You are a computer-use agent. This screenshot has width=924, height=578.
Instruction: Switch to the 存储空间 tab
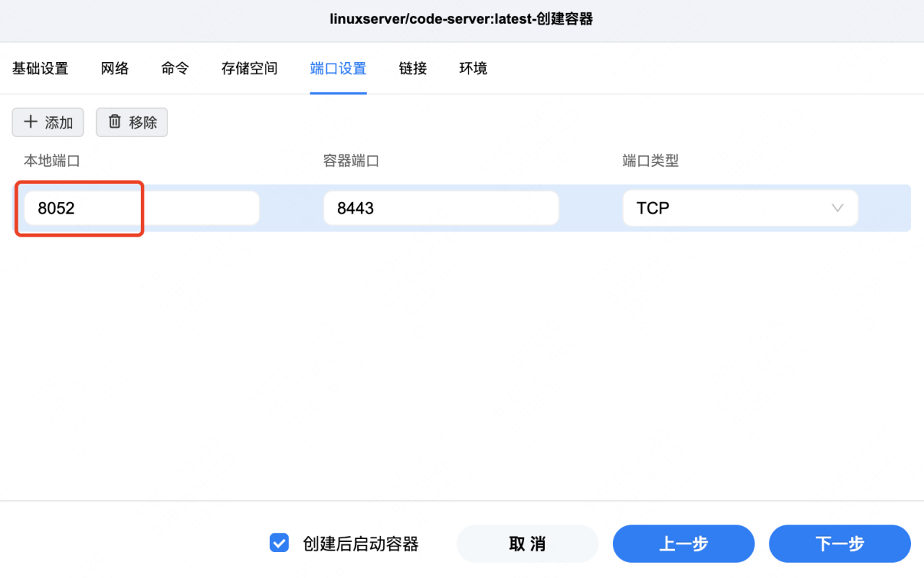point(248,68)
